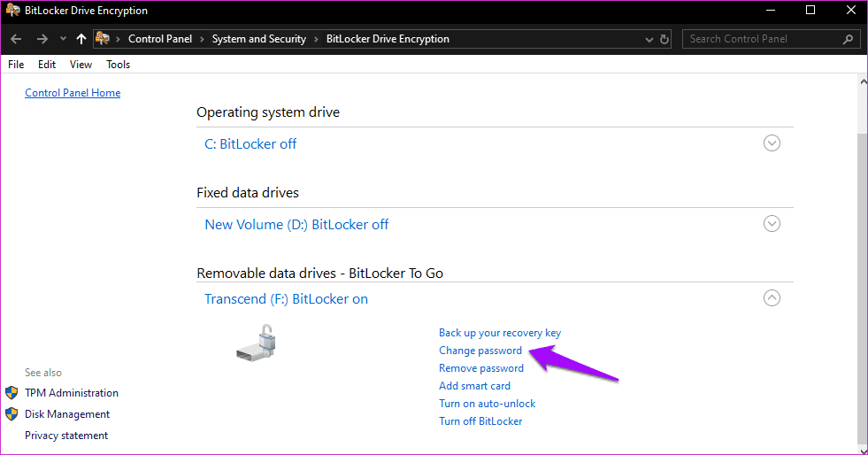Screen dimensions: 868x455
Task: Click the Forward navigation arrow
Action: pos(42,39)
